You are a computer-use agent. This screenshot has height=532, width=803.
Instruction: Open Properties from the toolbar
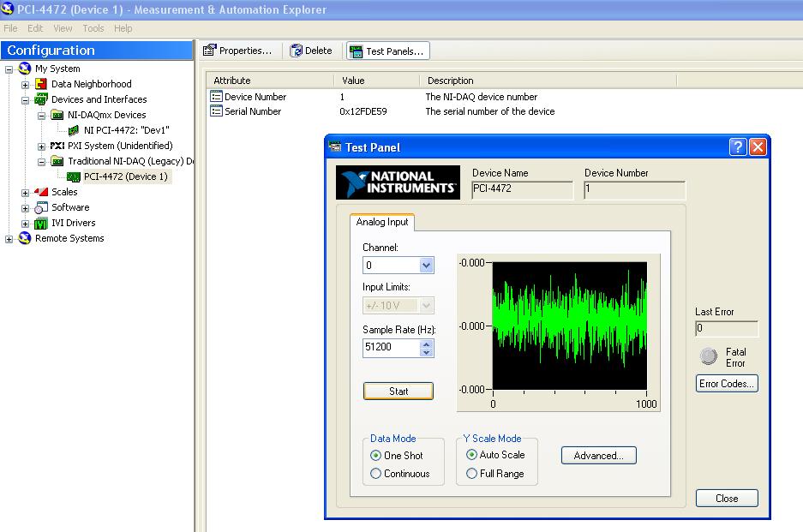237,51
